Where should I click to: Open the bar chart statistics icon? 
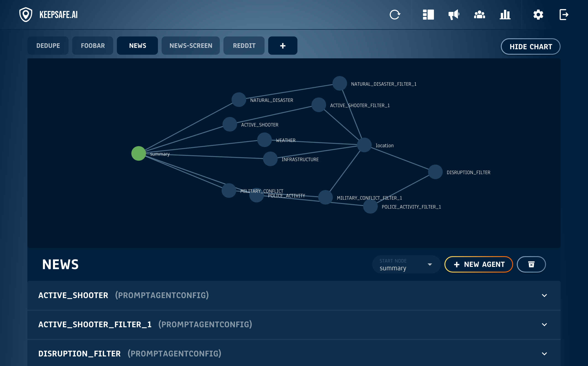coord(505,15)
